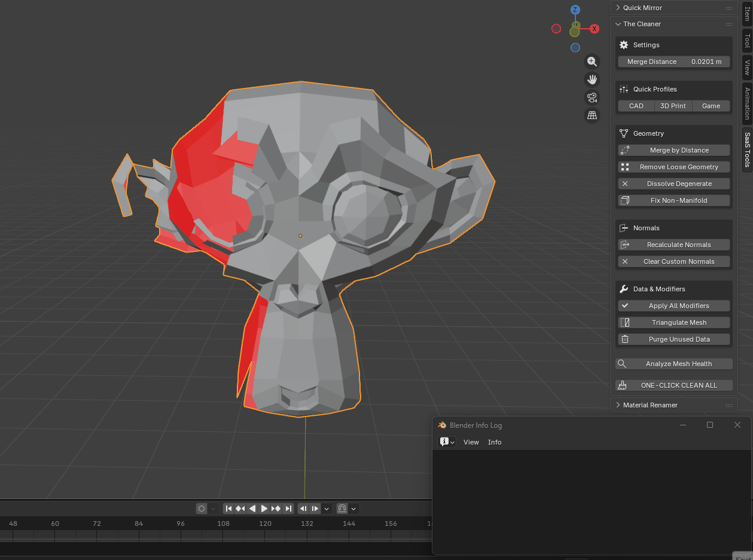This screenshot has width=753, height=560.
Task: Click Dissolve Degenerate
Action: [674, 184]
